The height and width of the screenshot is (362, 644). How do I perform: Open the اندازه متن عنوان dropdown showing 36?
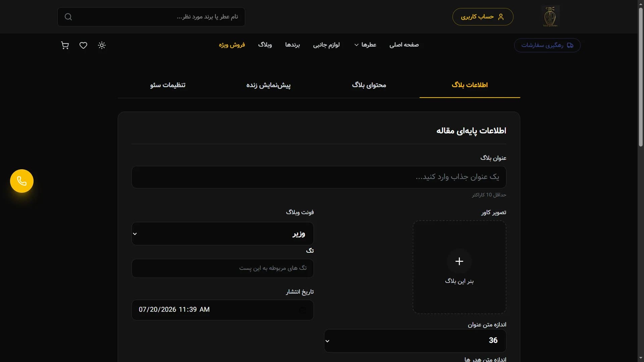pos(415,341)
